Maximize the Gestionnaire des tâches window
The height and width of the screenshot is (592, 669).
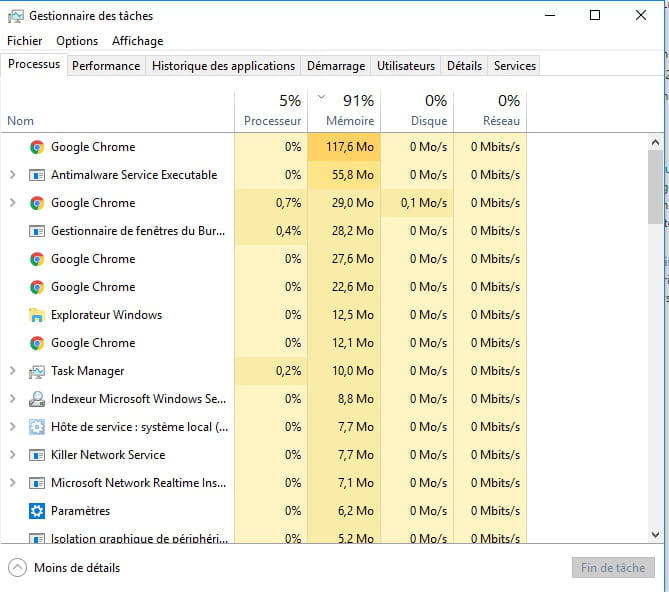point(595,16)
